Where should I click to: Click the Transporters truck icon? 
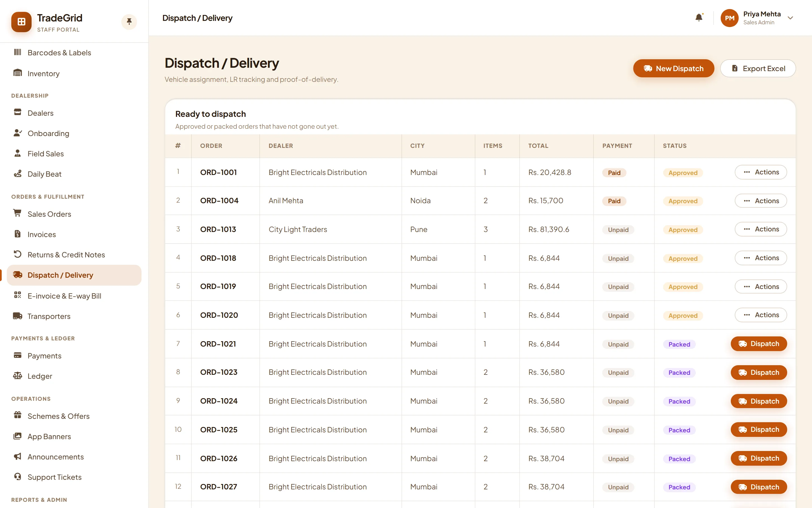click(x=17, y=316)
